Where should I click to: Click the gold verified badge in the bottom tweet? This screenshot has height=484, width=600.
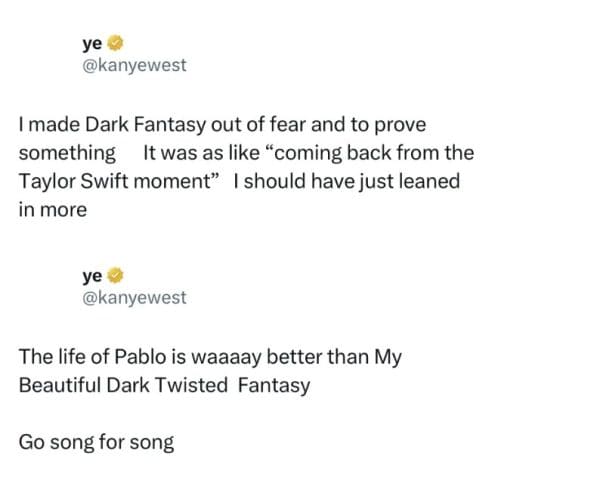tap(115, 276)
